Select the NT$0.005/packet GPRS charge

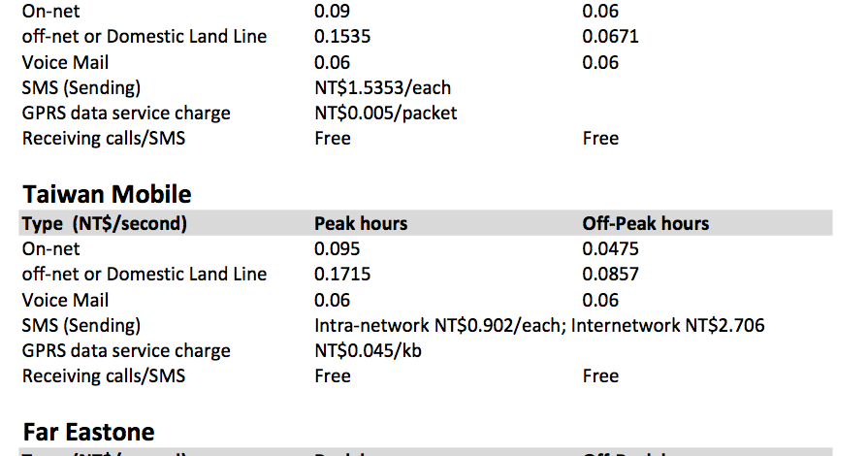[x=386, y=114]
